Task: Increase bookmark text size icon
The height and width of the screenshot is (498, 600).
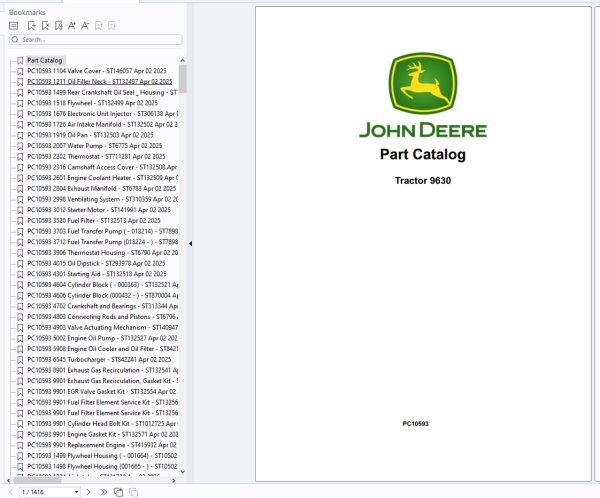Action: [72, 26]
